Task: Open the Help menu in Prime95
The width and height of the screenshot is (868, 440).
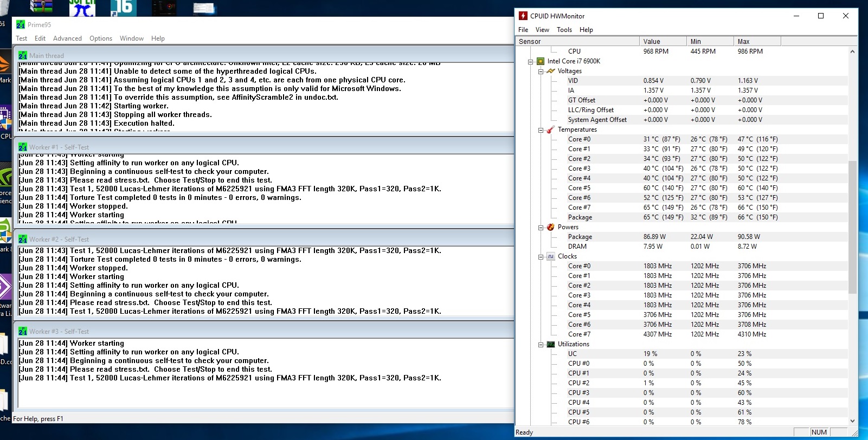Action: click(158, 38)
